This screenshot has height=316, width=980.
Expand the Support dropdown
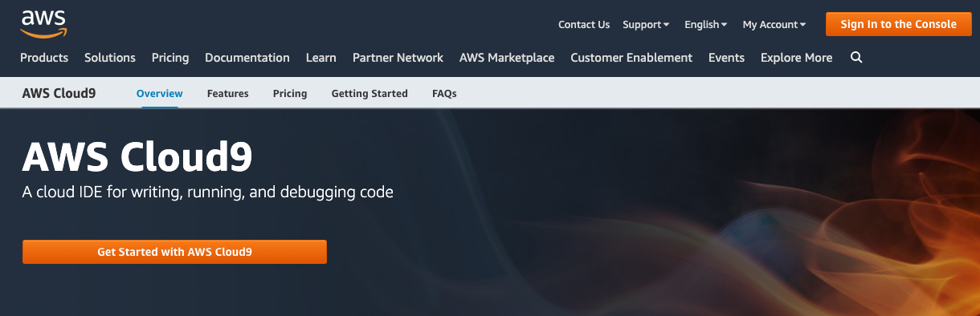pos(646,25)
